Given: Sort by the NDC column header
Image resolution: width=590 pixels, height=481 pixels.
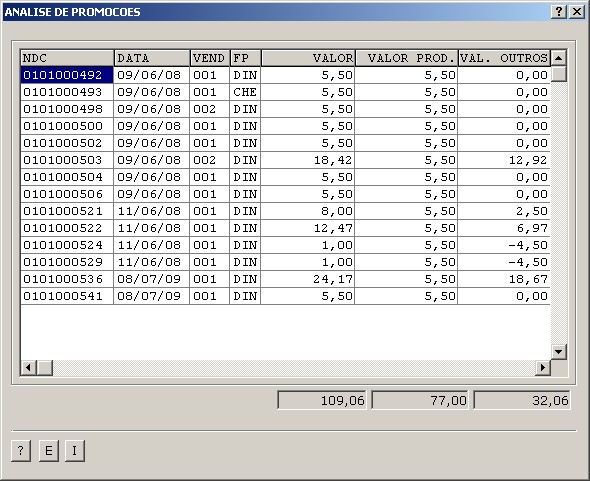Looking at the screenshot, I should point(67,58).
